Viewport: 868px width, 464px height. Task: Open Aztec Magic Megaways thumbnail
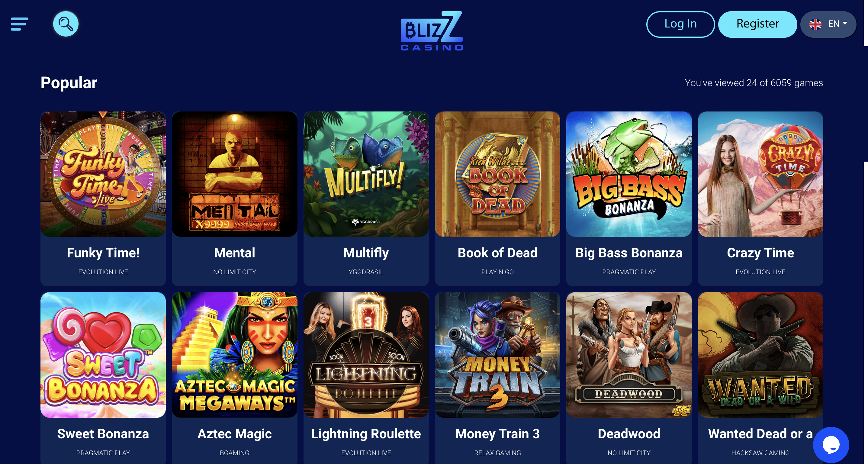pos(235,355)
